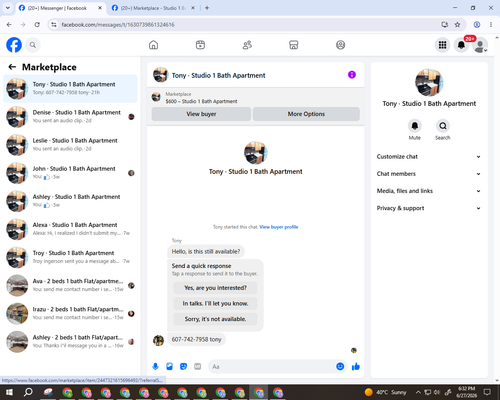Open Ashley - 2 beds 1 bath Flat chat
The width and height of the screenshot is (500, 400).
(70, 342)
